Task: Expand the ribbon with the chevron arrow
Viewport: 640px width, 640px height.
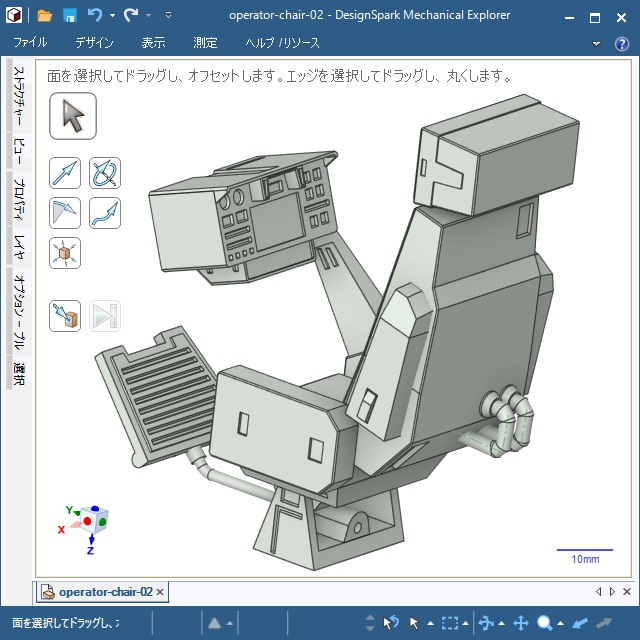Action: click(x=596, y=43)
